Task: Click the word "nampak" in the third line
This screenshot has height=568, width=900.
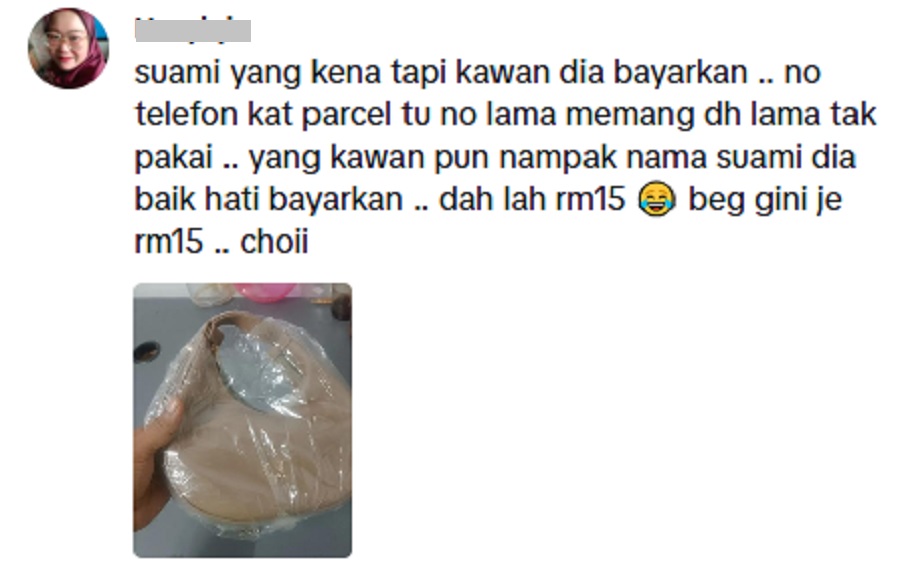Action: pos(558,158)
